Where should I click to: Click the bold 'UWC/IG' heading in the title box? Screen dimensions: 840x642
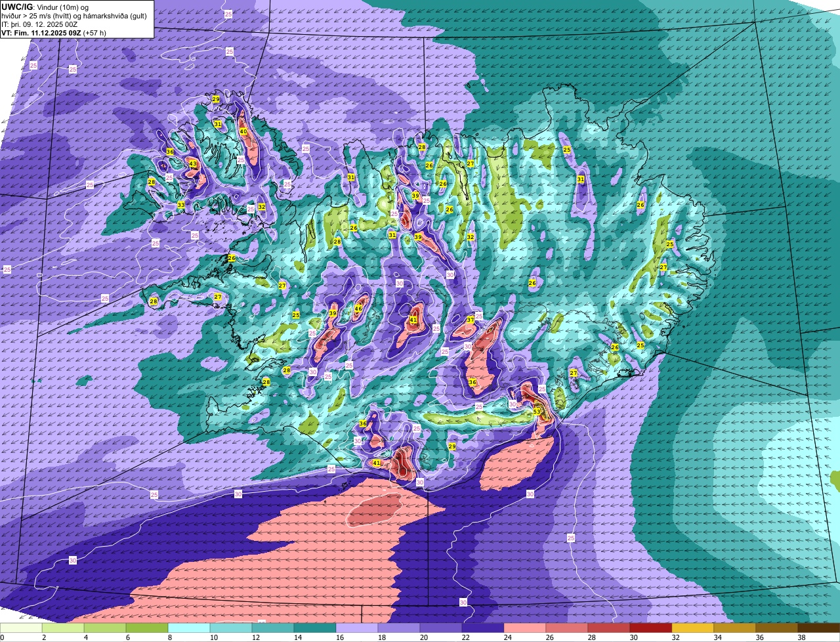17,7
